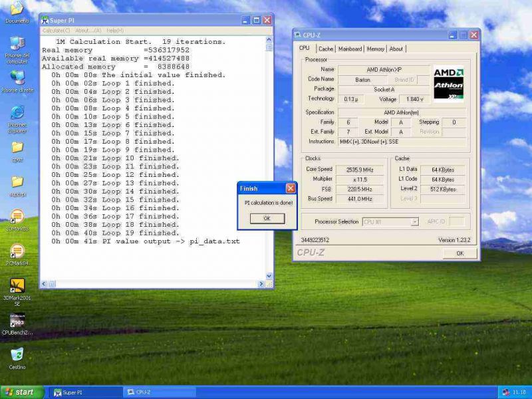532x399 pixels.
Task: Click the Technology value 0.13 µ
Action: click(x=351, y=99)
